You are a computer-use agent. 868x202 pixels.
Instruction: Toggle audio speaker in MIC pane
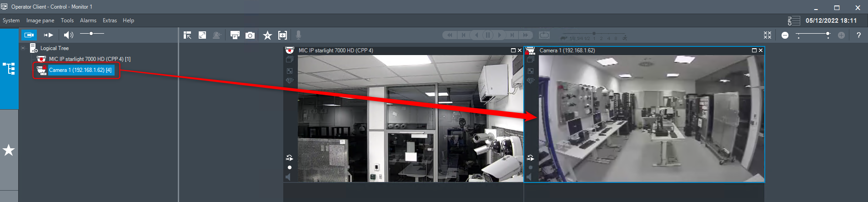pos(288,177)
